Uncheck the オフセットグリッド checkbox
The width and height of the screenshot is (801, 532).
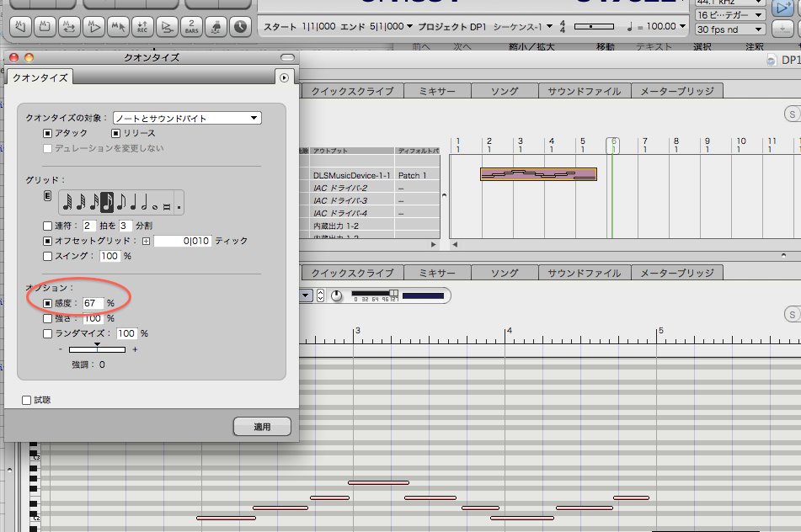tap(47, 241)
